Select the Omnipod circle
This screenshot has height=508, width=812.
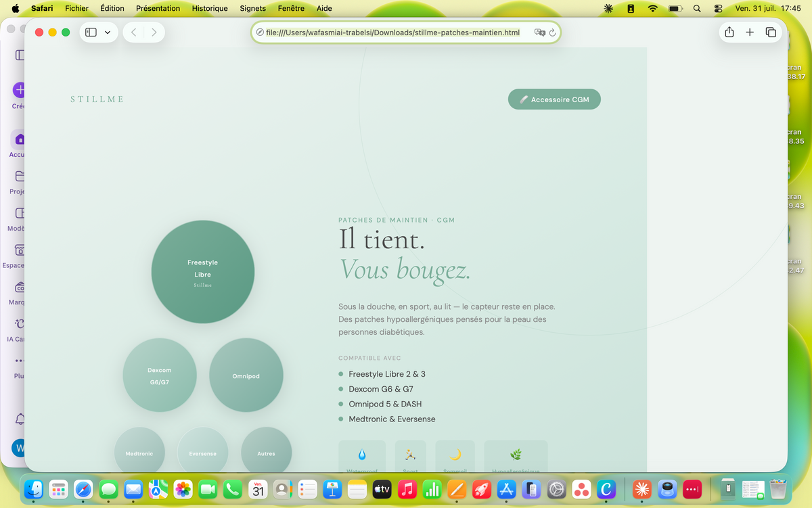(x=246, y=375)
